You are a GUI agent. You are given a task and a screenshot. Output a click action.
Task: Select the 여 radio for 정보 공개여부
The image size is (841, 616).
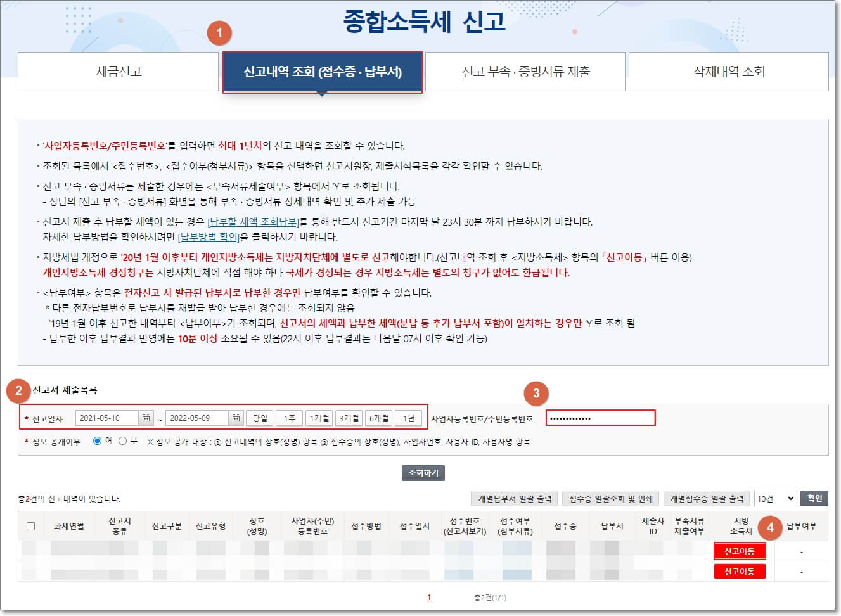coord(97,441)
